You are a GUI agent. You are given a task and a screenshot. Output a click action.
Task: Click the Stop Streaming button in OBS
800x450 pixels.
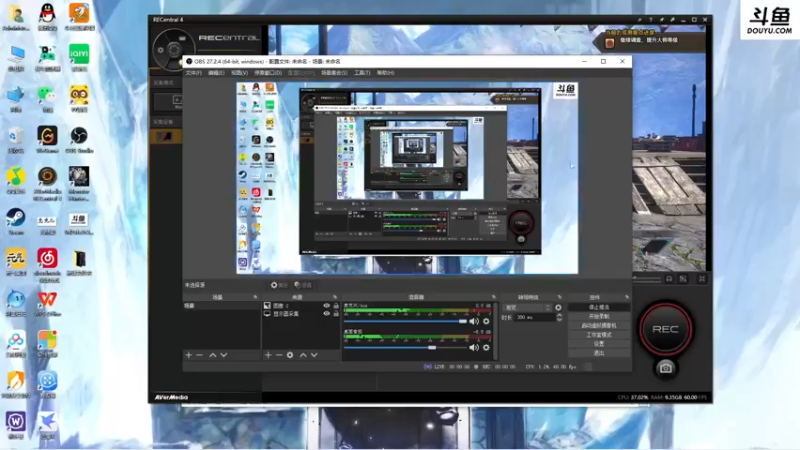[x=599, y=307]
